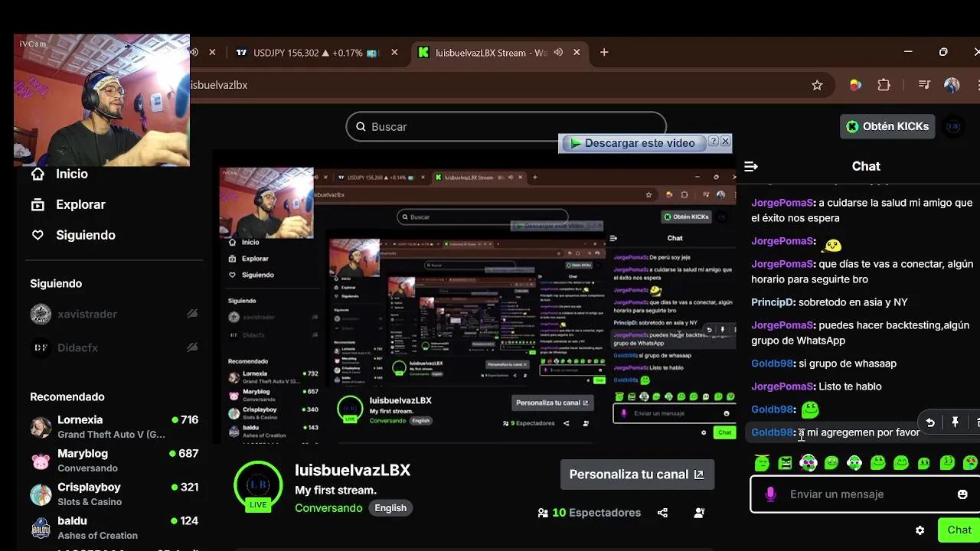Click the eye-slash icon beside xavistrader
Image resolution: width=980 pixels, height=551 pixels.
coord(192,314)
